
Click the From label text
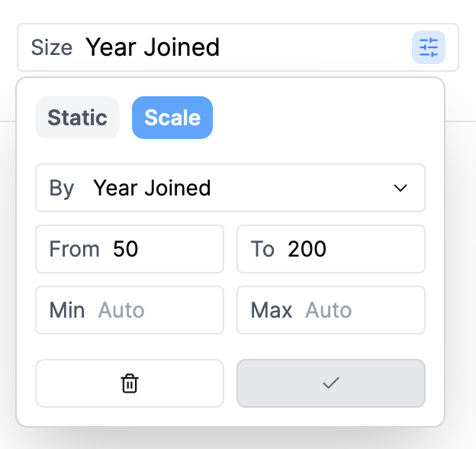coord(75,249)
